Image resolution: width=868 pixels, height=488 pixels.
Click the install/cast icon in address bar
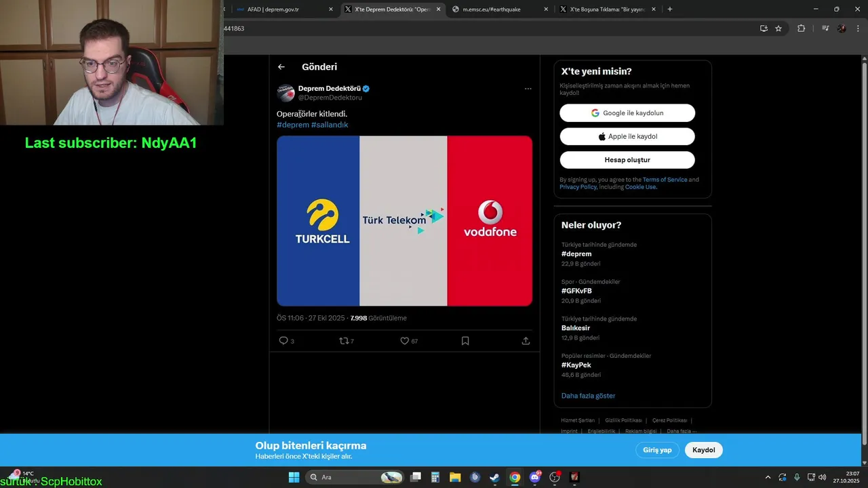[764, 28]
